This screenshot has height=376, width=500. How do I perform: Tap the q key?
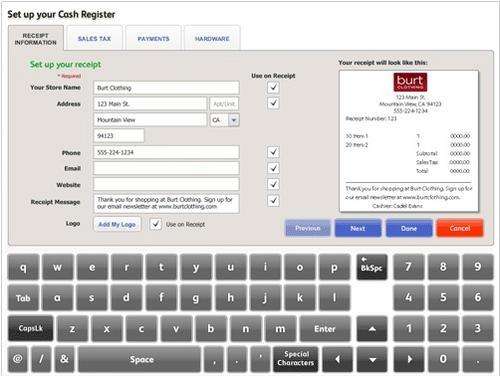(x=23, y=267)
